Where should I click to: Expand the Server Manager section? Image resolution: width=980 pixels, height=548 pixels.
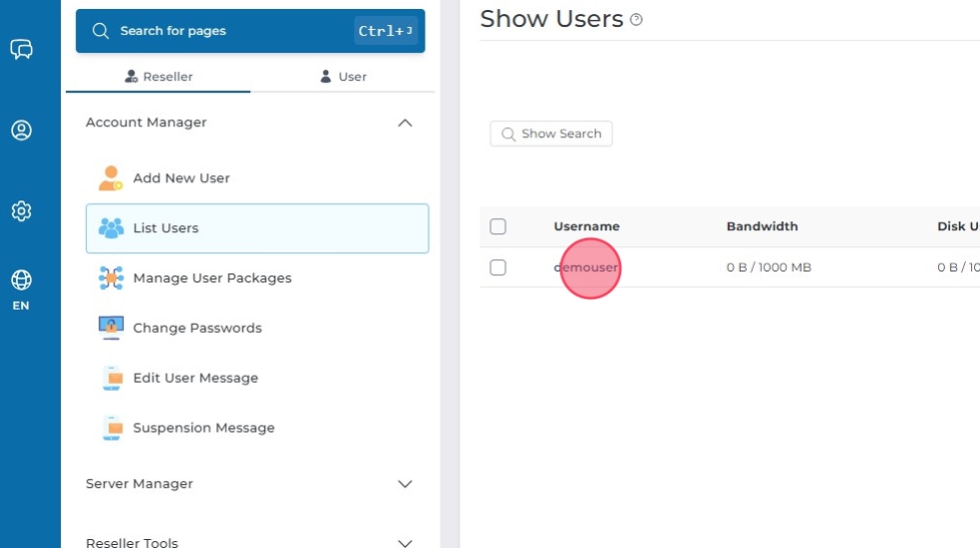405,484
